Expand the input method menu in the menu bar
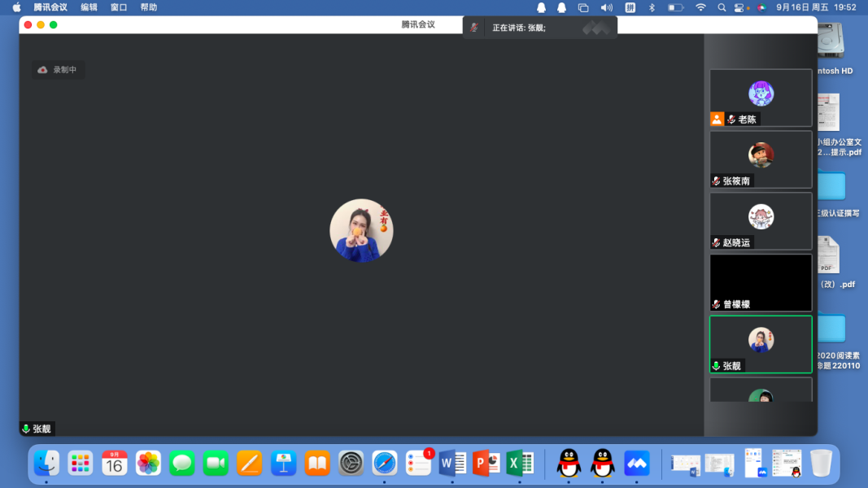Screen dimensions: 868x488 [630, 7]
